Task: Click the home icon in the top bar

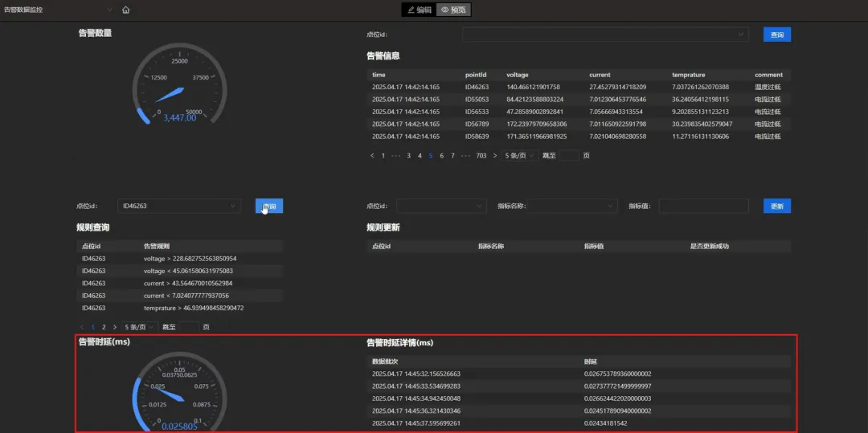Action: coord(126,10)
